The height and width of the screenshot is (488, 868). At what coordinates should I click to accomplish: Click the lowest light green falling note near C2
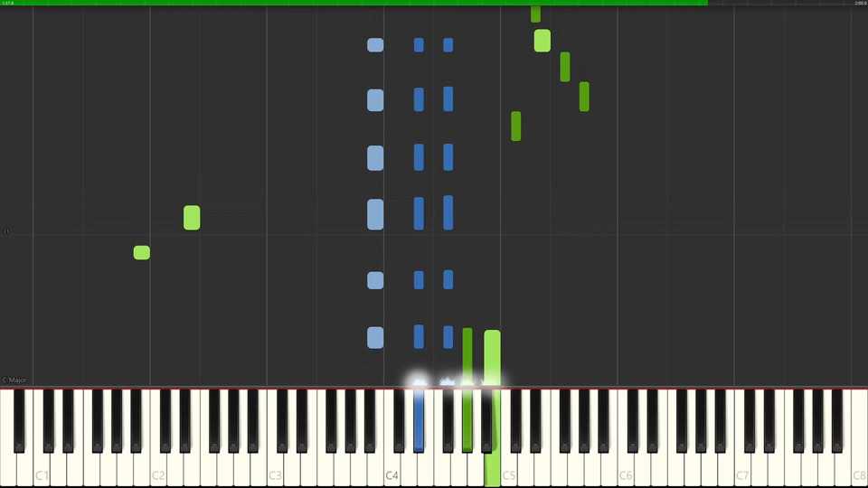(142, 252)
